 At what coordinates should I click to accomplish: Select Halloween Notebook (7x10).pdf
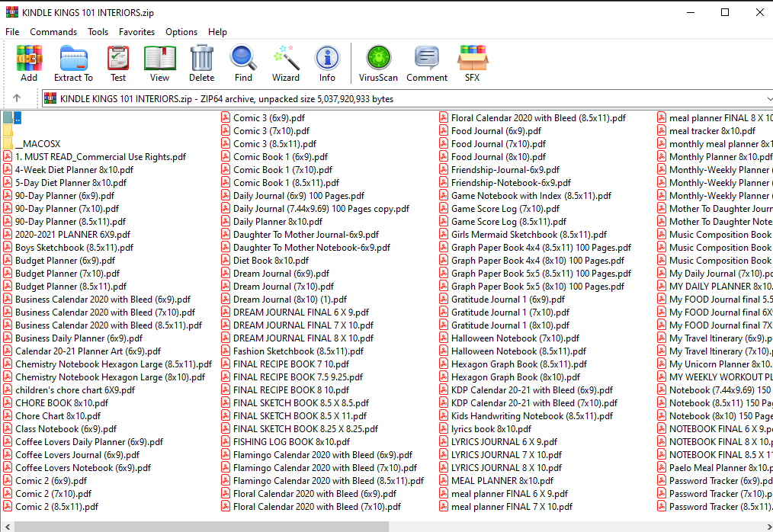(509, 338)
